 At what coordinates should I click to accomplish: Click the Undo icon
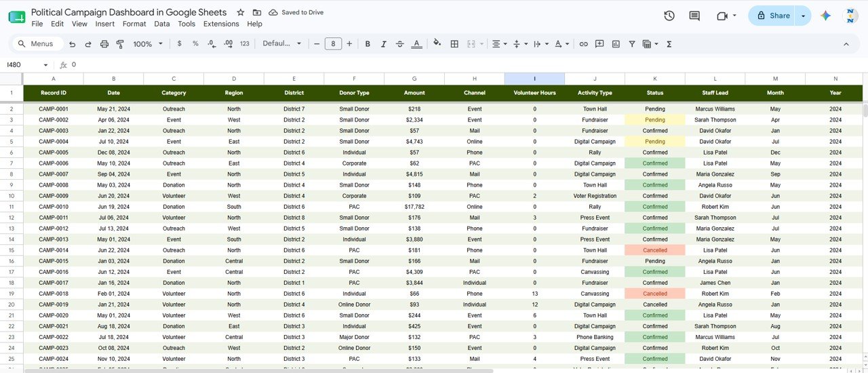[72, 44]
